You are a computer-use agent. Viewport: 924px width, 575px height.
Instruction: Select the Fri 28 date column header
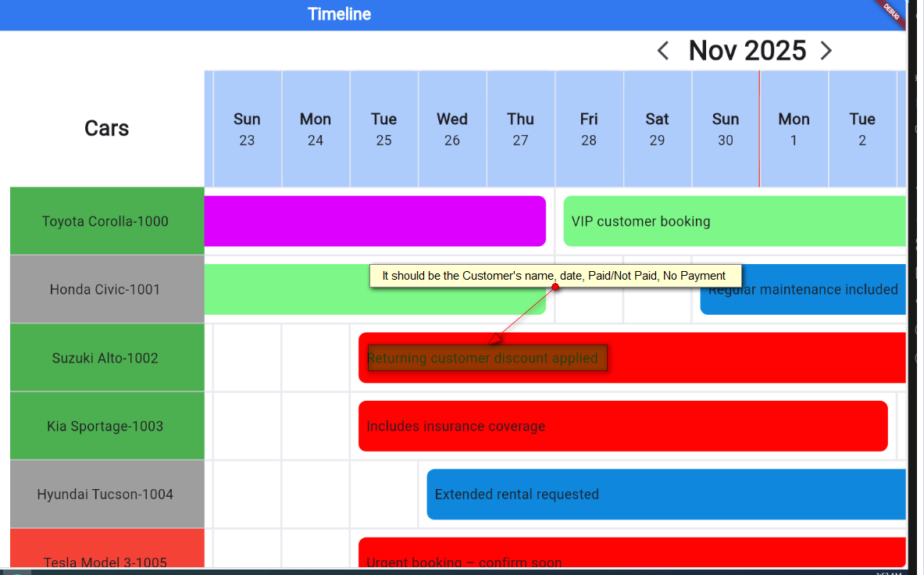coord(589,129)
